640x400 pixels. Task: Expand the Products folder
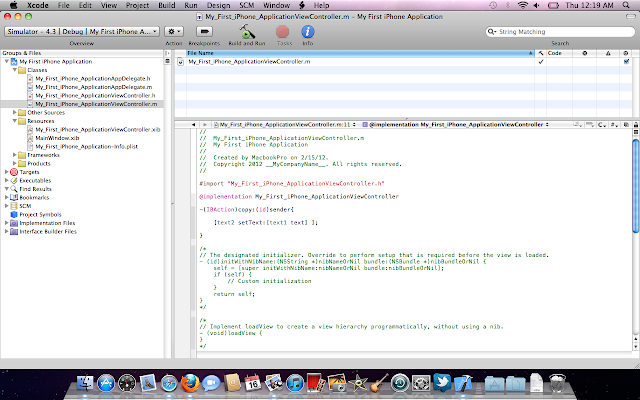pos(14,163)
